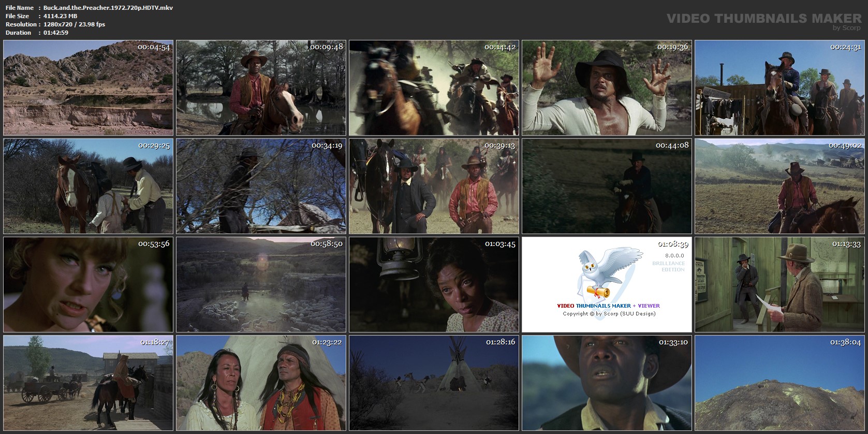
Task: Click the thumbnail at 00:29:25
Action: [88, 186]
